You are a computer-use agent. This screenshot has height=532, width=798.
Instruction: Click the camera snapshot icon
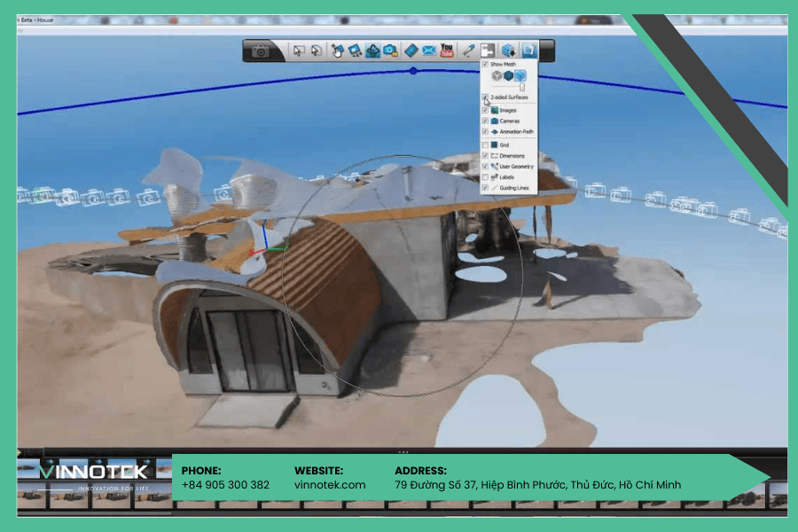(x=390, y=51)
